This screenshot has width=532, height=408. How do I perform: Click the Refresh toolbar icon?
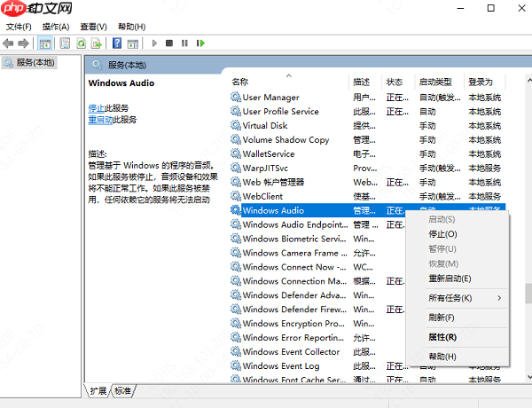tap(81, 43)
